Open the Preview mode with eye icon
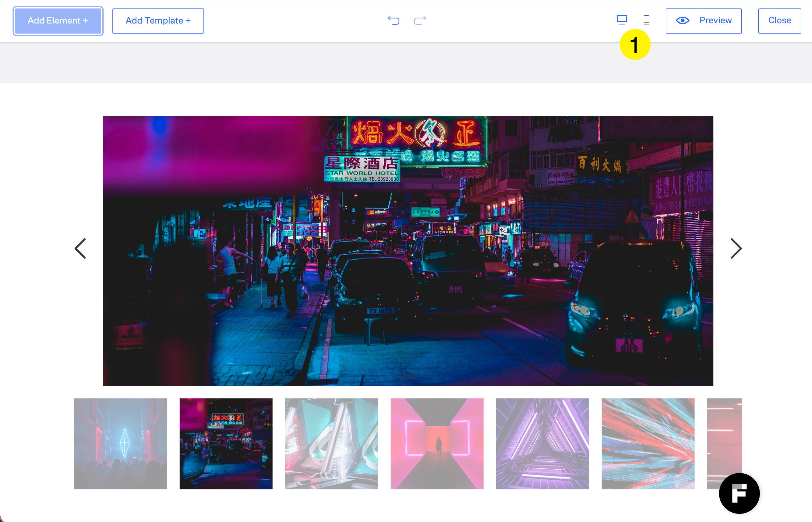Screen dimensions: 812x522 703,21
